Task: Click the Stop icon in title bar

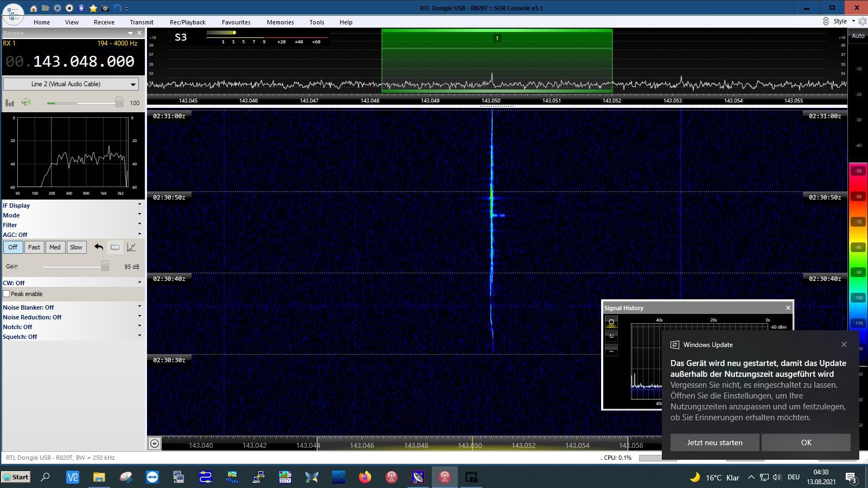Action: (69, 8)
